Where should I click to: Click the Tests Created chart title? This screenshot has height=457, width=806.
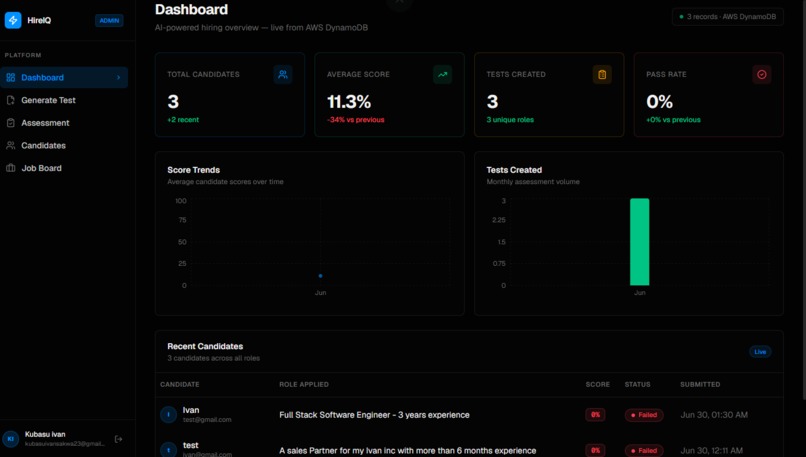point(514,170)
